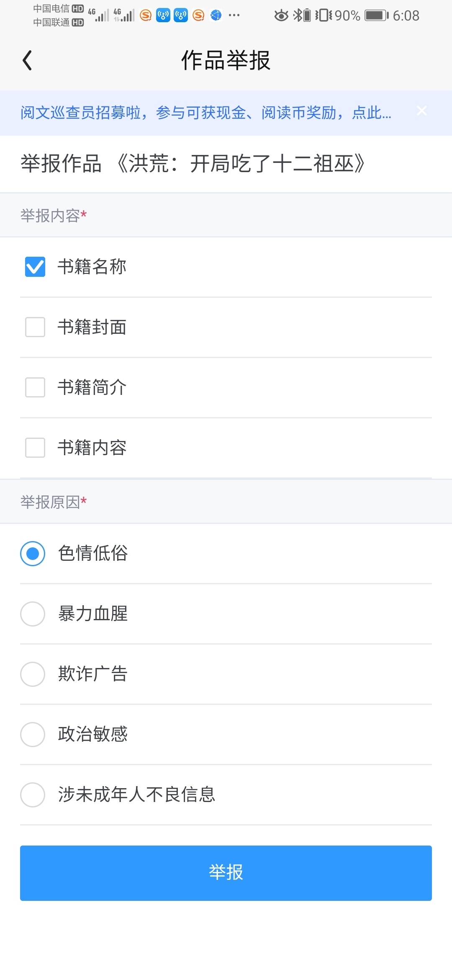This screenshot has height=980, width=452.
Task: Open the inspector recruitment banner link
Action: click(x=206, y=113)
